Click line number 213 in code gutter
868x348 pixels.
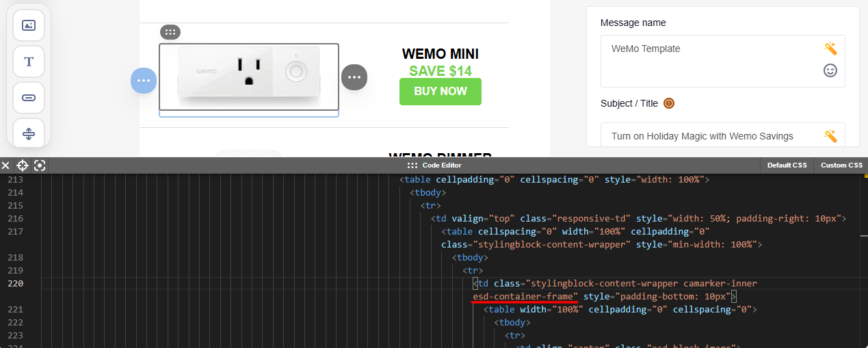pos(15,180)
